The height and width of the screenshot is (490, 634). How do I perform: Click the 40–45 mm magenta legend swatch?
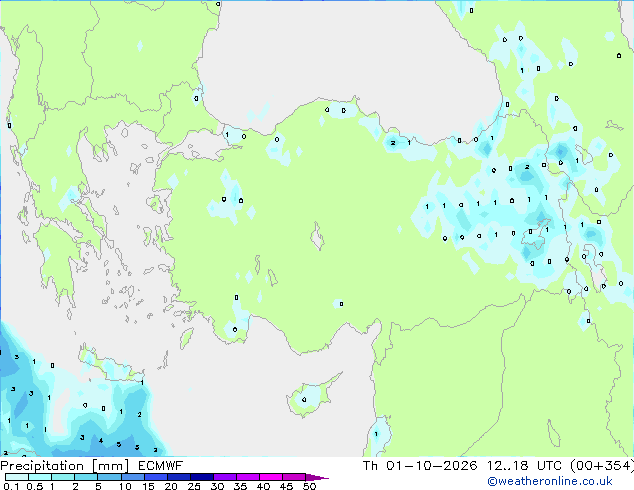click(271, 477)
